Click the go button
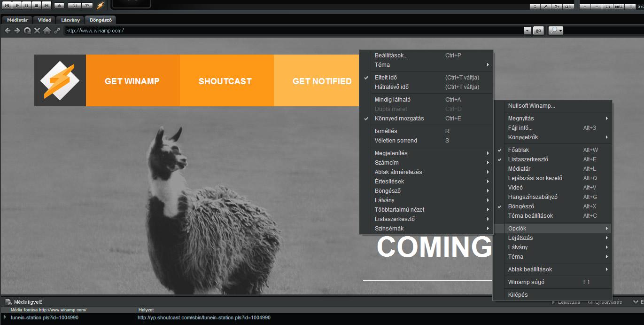 tap(538, 31)
